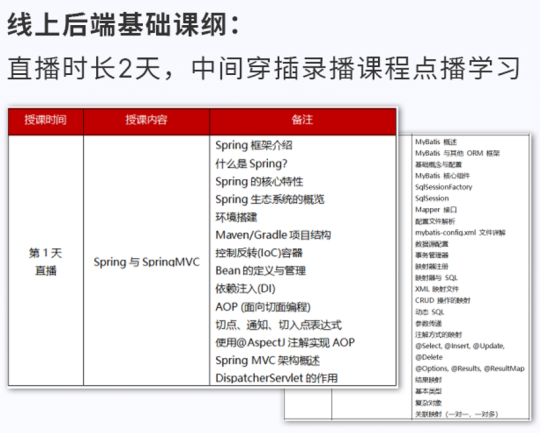Select 'Spring MVC 架构概述' line
The image size is (540, 434).
[x=268, y=361]
